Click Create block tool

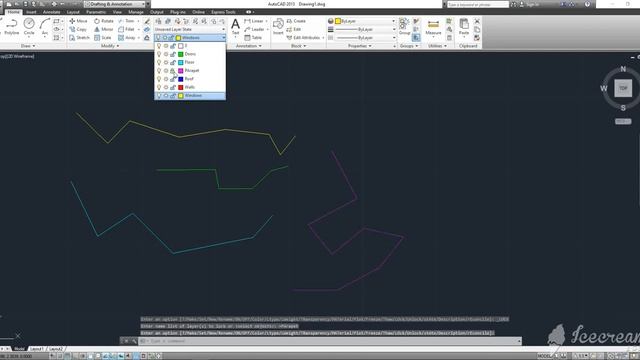coord(296,21)
